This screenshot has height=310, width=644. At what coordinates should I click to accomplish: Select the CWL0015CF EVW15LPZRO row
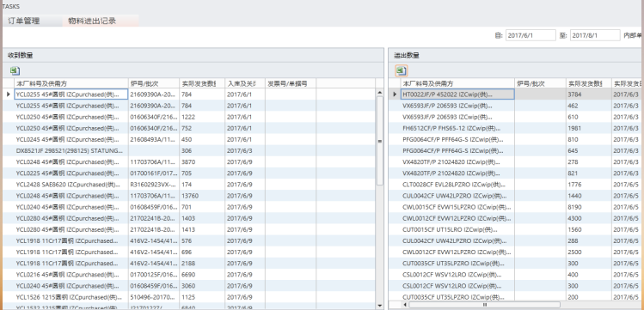pyautogui.click(x=516, y=207)
